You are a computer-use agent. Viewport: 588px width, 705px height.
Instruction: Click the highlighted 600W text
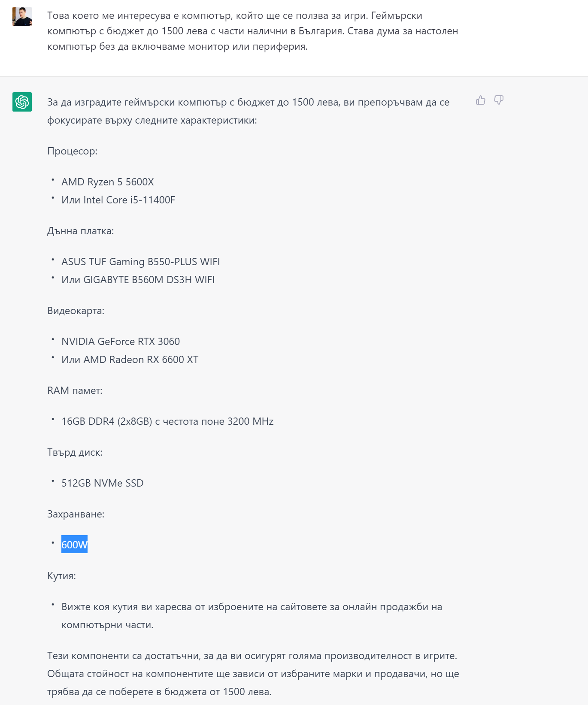74,545
